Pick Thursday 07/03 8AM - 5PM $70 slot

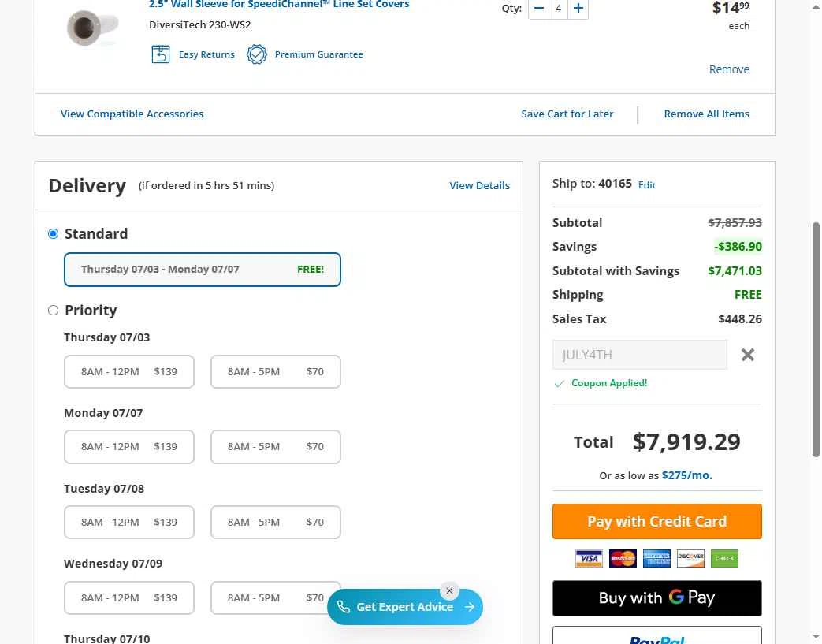(276, 372)
